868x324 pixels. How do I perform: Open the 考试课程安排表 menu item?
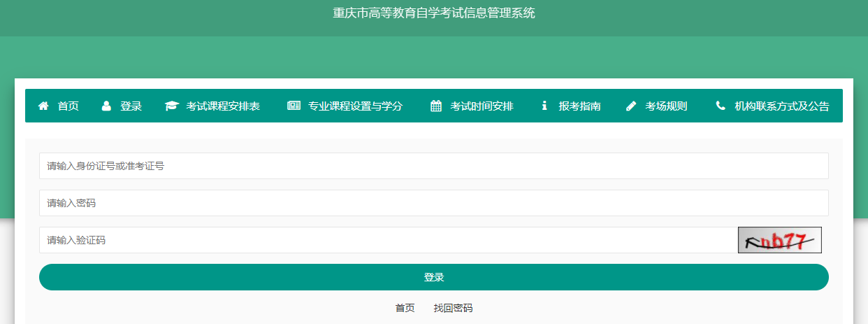click(x=223, y=106)
